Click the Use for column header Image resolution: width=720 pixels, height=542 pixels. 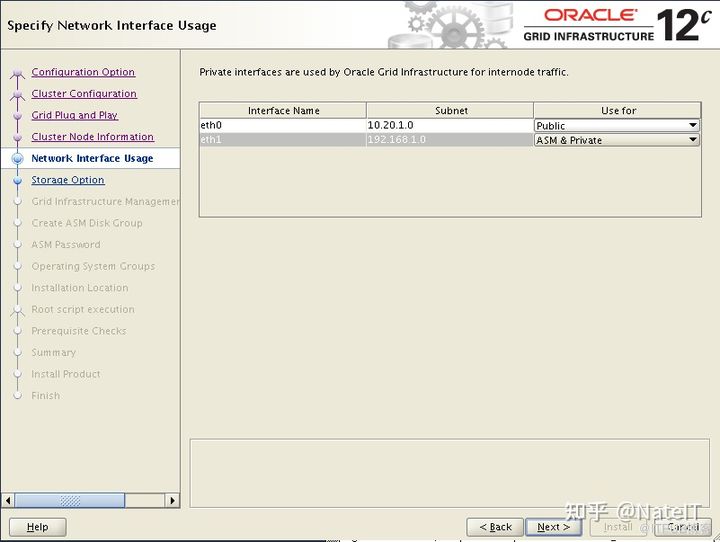[618, 111]
